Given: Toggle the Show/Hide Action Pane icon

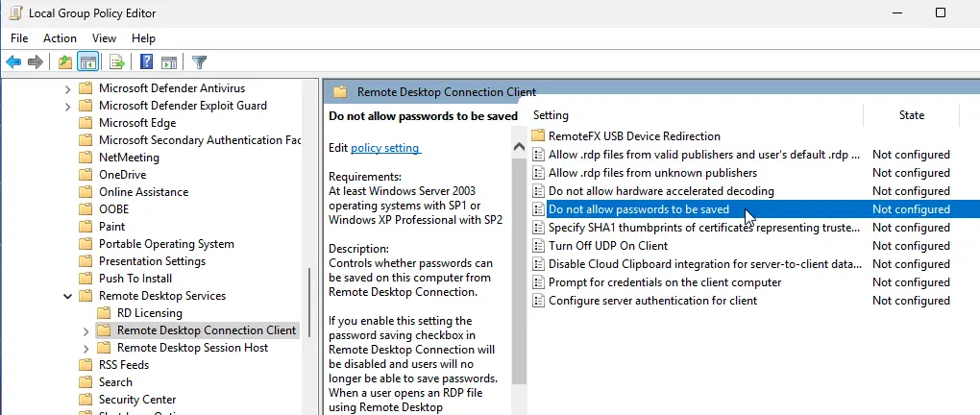Looking at the screenshot, I should point(169,62).
